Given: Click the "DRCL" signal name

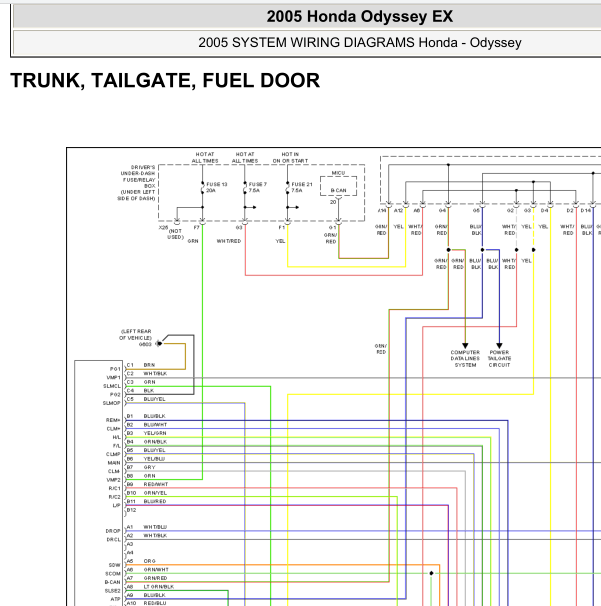Looking at the screenshot, I should 114,540.
